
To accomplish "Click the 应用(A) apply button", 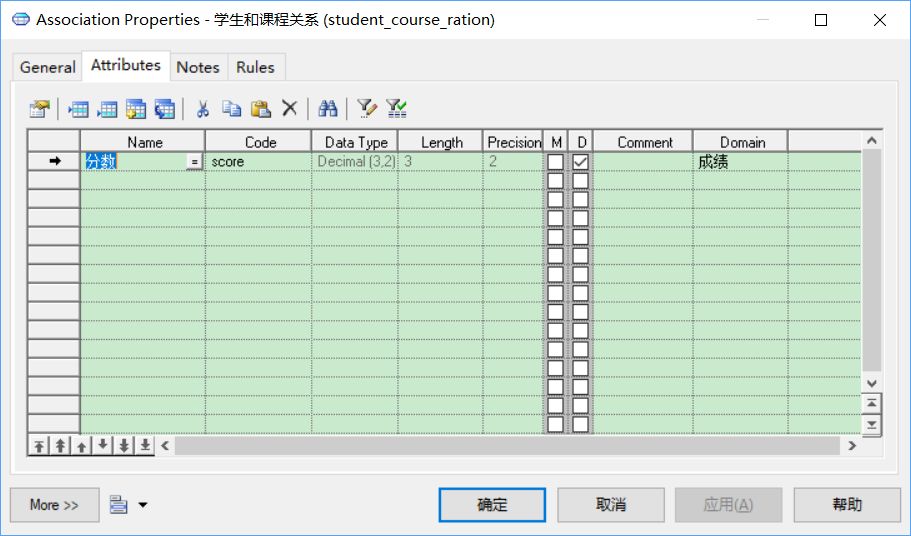I will pos(728,505).
